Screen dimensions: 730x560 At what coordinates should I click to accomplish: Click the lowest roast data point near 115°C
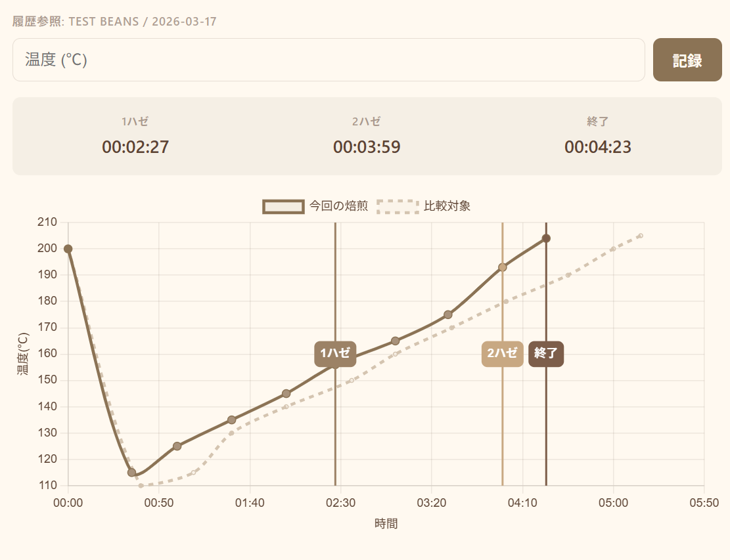pyautogui.click(x=132, y=473)
